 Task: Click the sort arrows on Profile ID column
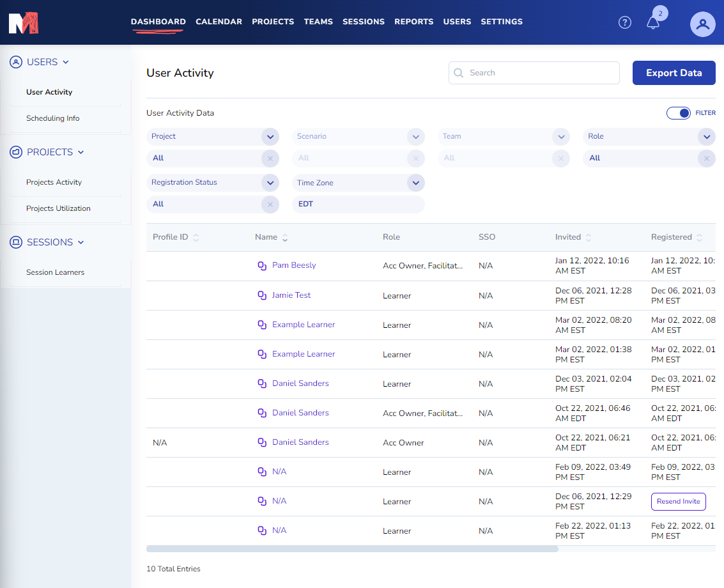click(196, 237)
